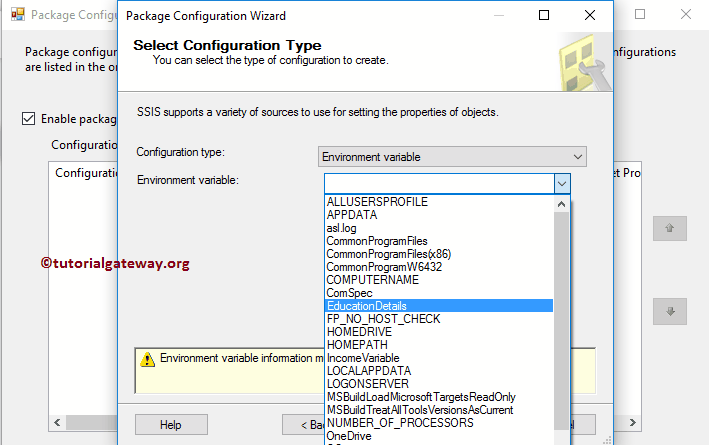709x445 pixels.
Task: Select COMPUTERNAME variable
Action: point(439,280)
